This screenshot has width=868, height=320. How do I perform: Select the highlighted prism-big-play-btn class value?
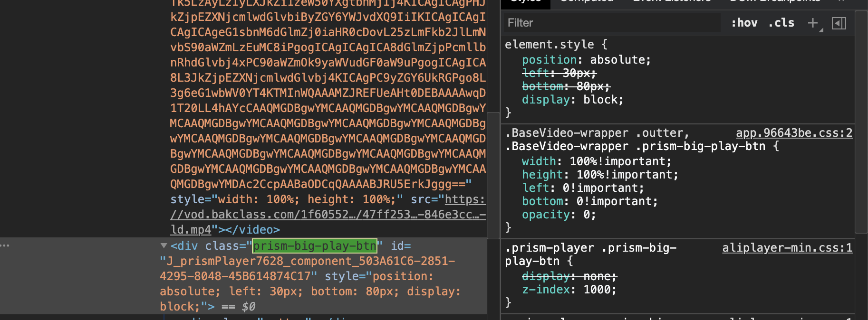coord(315,246)
